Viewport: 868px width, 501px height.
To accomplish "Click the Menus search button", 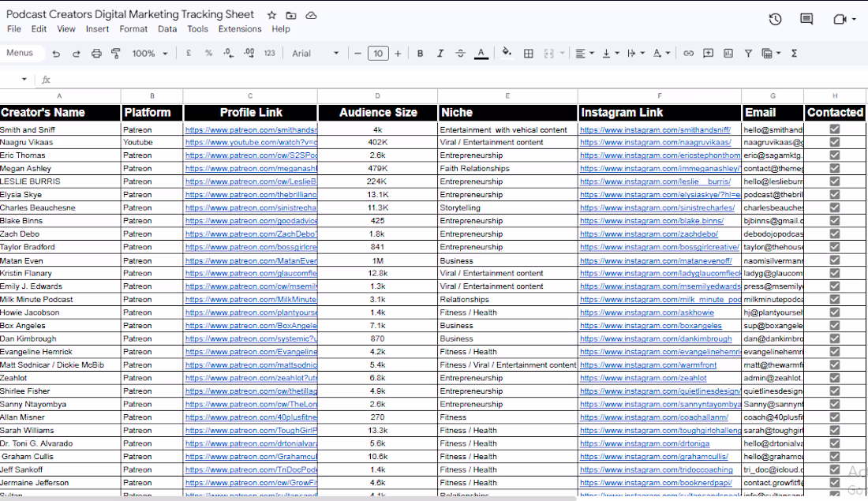I will click(20, 53).
